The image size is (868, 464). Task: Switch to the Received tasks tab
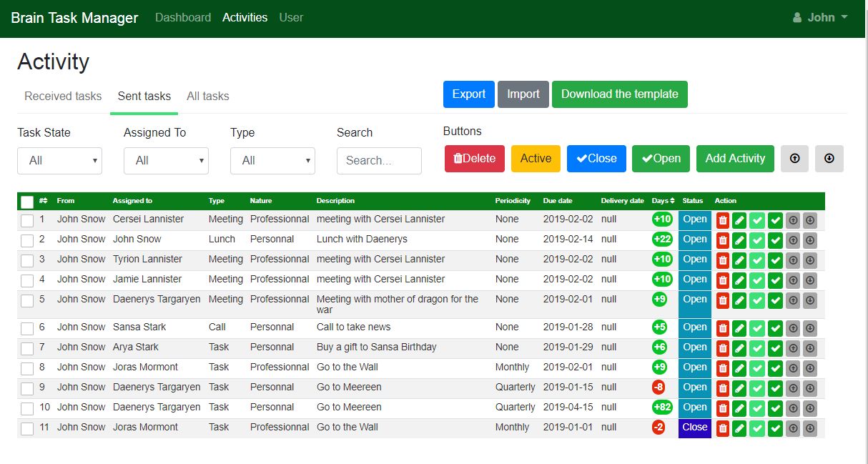(x=63, y=96)
